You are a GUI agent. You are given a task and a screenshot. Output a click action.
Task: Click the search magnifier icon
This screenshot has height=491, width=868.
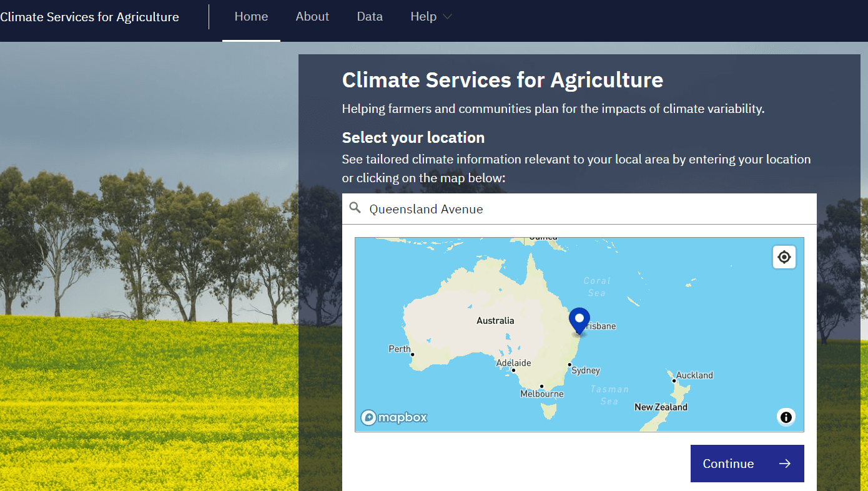[x=355, y=208]
